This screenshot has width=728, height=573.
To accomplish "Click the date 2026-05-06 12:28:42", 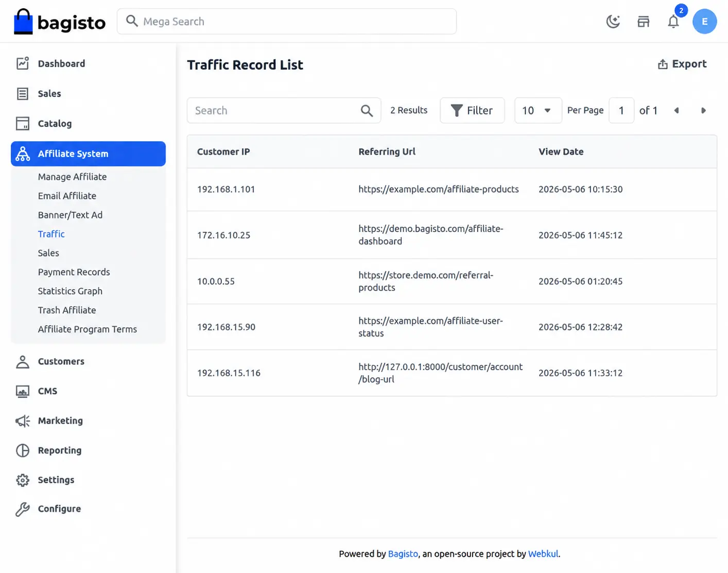I will point(580,327).
